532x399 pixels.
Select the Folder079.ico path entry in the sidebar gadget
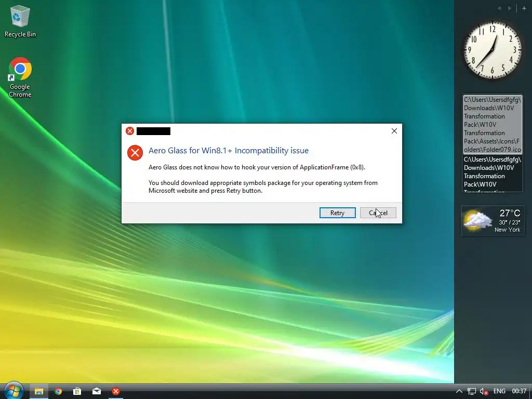tap(493, 124)
